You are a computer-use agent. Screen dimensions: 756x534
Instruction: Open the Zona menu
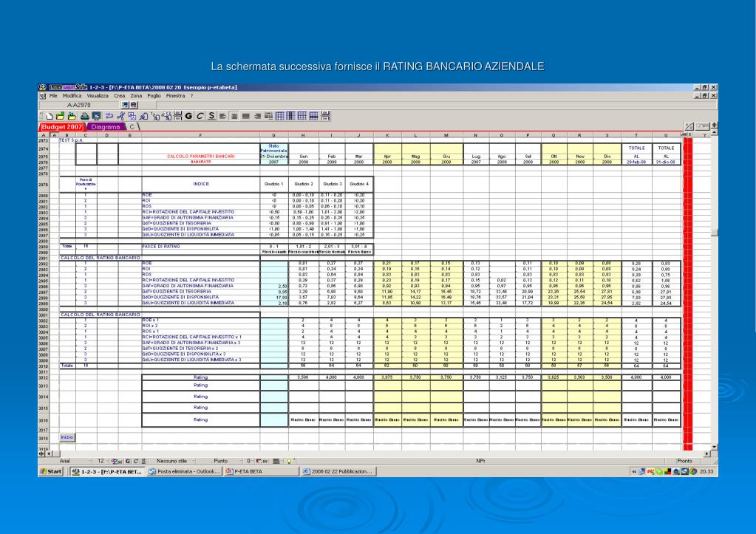[x=136, y=96]
